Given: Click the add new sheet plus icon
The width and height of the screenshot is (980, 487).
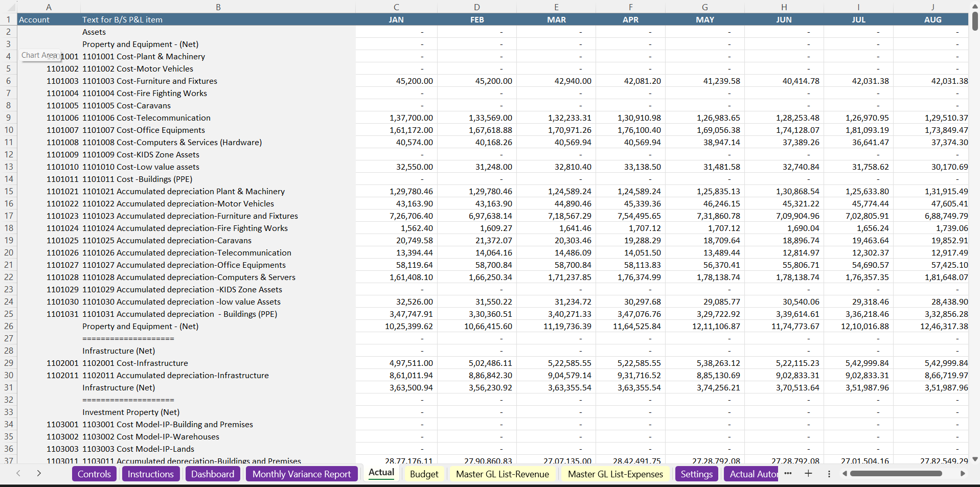Looking at the screenshot, I should [808, 473].
